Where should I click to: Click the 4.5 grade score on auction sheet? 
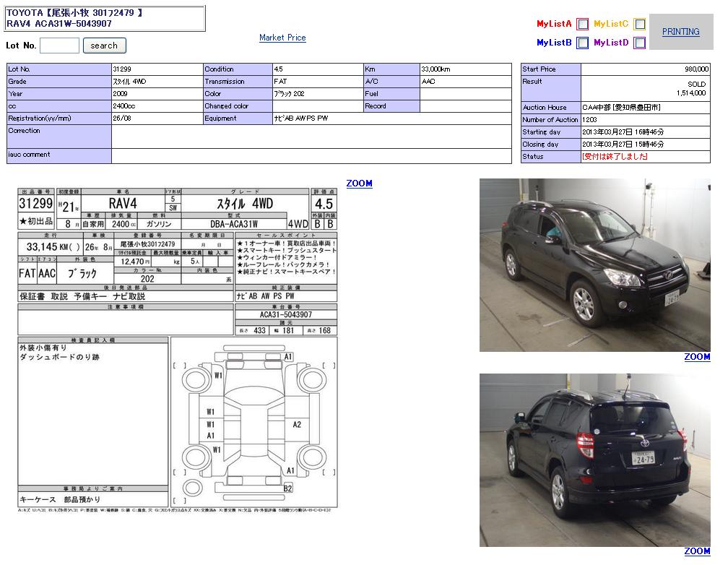pos(324,204)
